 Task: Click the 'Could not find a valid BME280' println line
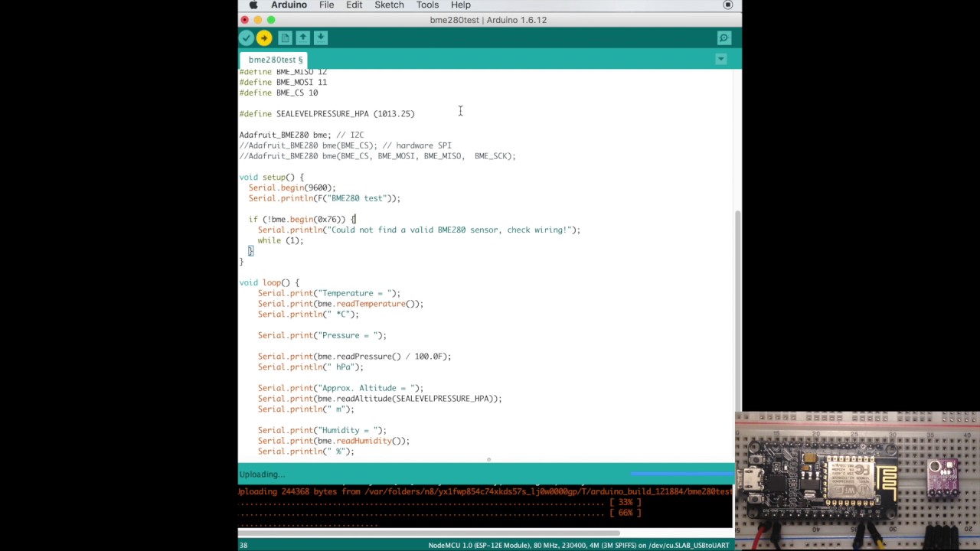pyautogui.click(x=419, y=230)
